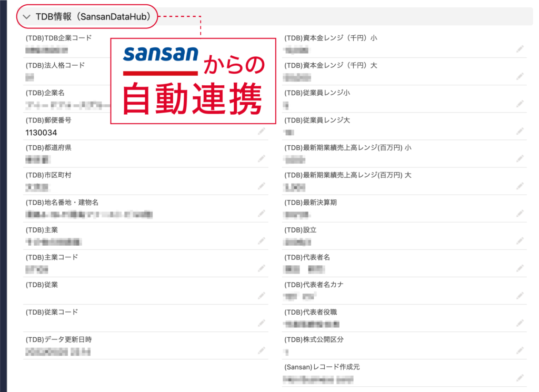Viewport: 539px width, 392px height.
Task: Click pencil icon beside (TDB)主業コード
Action: pos(262,268)
